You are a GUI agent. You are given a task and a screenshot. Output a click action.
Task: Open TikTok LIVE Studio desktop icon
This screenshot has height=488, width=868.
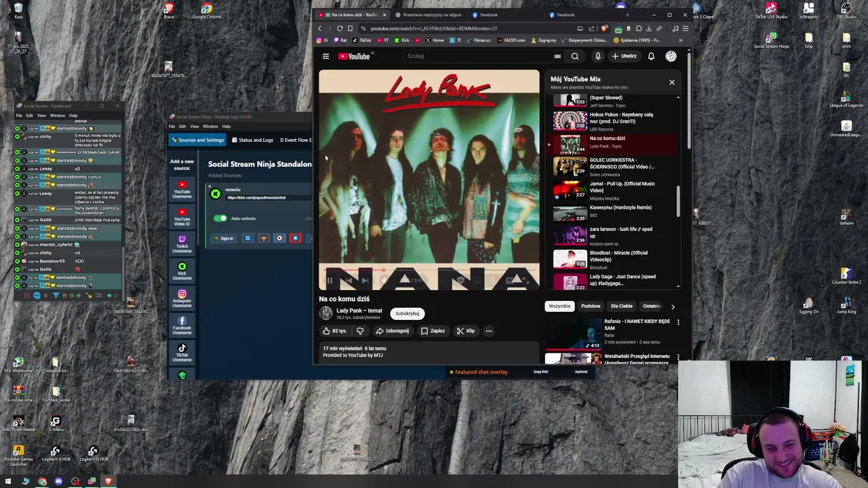click(771, 11)
